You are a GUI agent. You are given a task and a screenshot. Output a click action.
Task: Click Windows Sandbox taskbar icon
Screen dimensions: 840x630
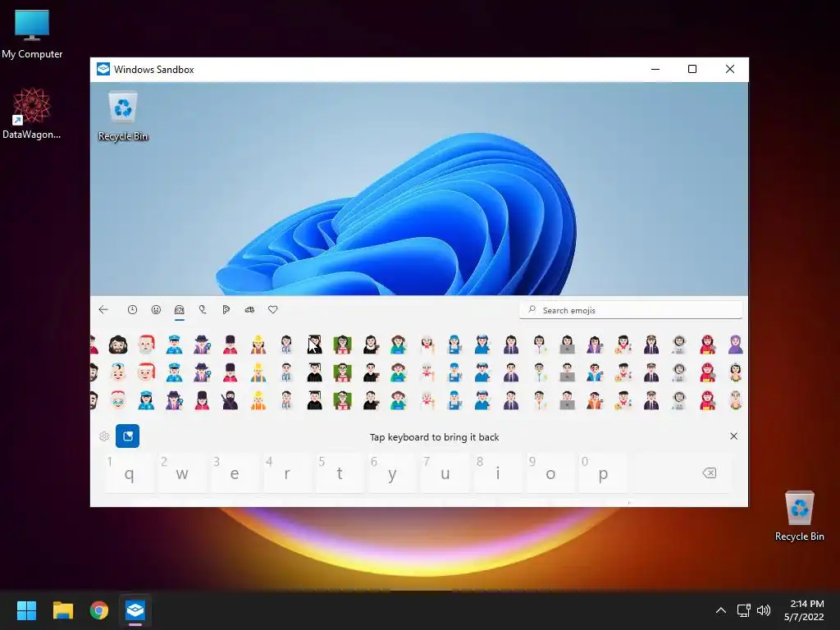pyautogui.click(x=135, y=610)
